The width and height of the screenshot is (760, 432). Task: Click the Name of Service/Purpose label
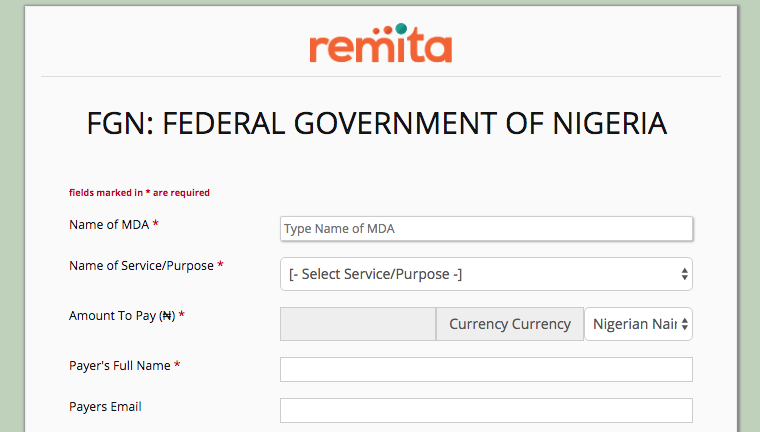[x=140, y=266]
